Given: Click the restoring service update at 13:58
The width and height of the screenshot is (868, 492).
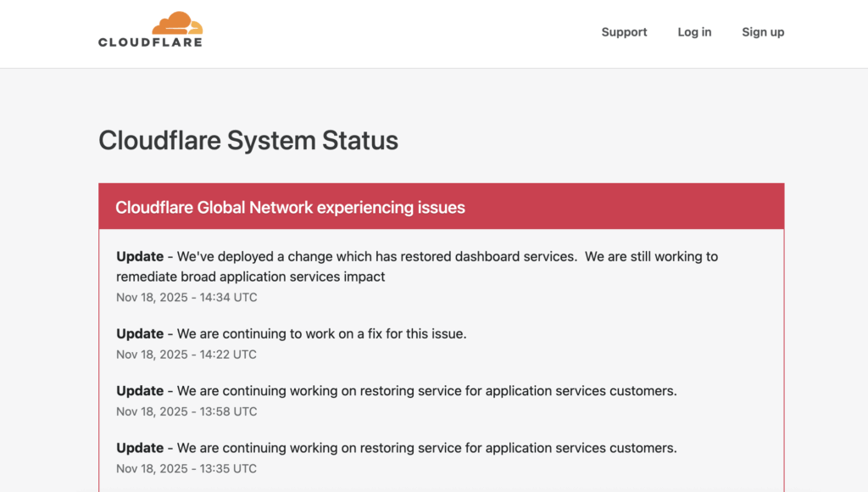Looking at the screenshot, I should (x=396, y=390).
